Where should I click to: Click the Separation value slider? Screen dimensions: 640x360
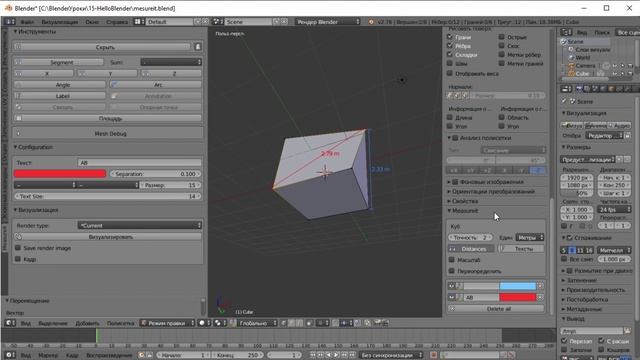pos(156,174)
